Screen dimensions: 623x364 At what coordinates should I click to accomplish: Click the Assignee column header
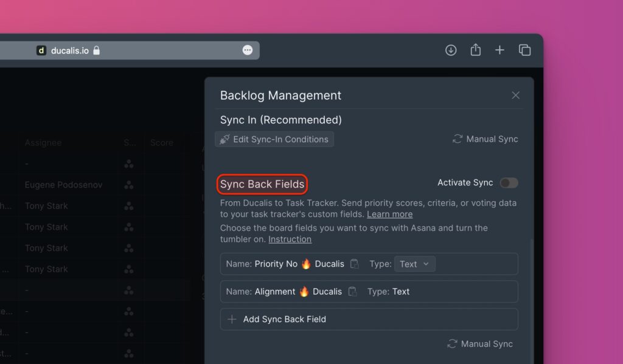[43, 143]
